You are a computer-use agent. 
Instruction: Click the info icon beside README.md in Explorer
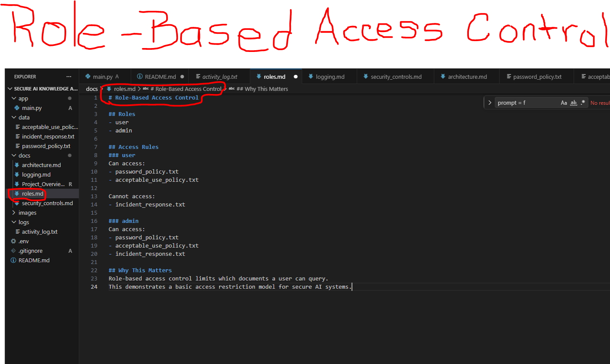(x=13, y=260)
